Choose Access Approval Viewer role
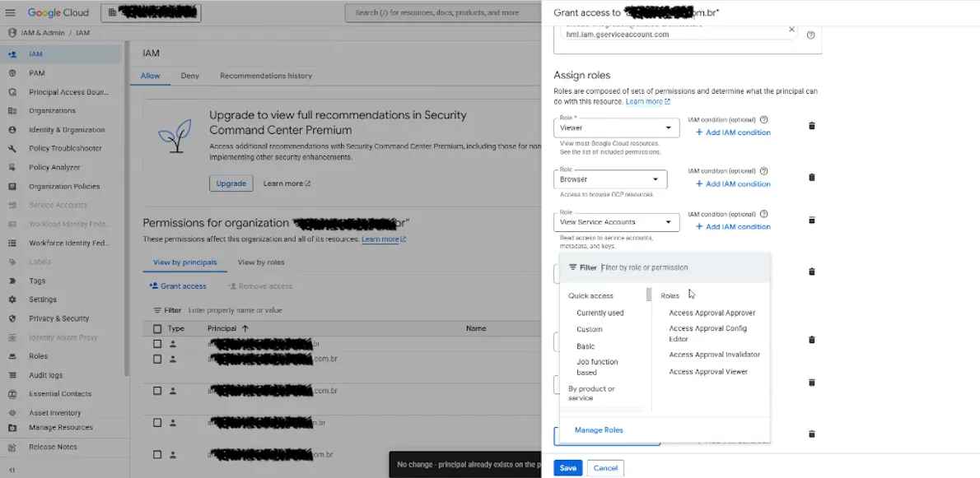980x478 pixels. pyautogui.click(x=708, y=371)
